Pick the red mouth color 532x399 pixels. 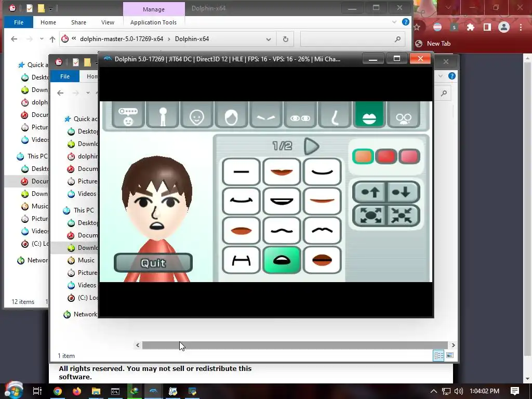386,156
